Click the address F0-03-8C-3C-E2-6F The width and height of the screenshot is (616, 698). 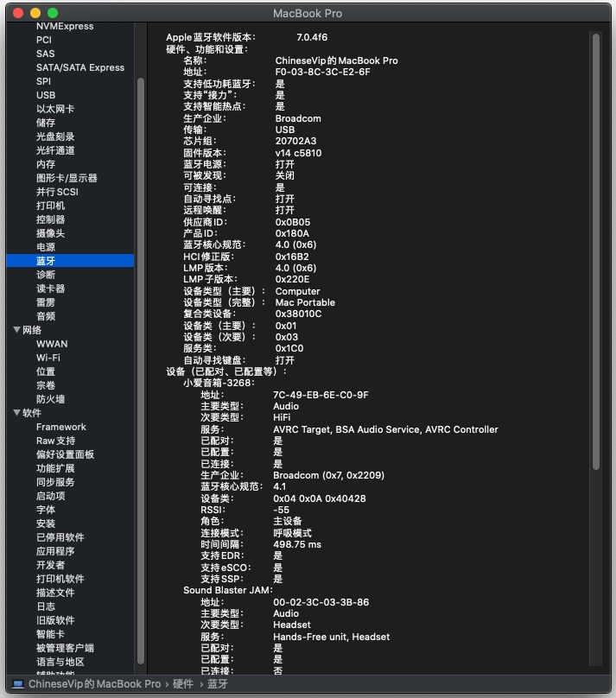323,72
